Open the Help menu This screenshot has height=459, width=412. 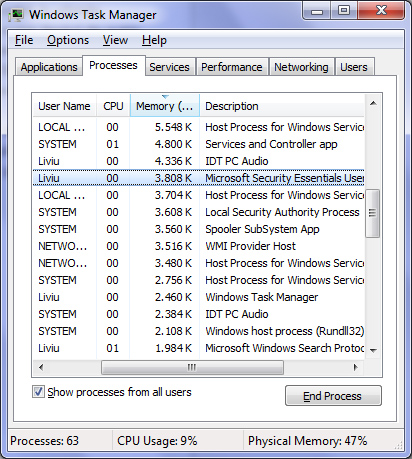coord(154,40)
